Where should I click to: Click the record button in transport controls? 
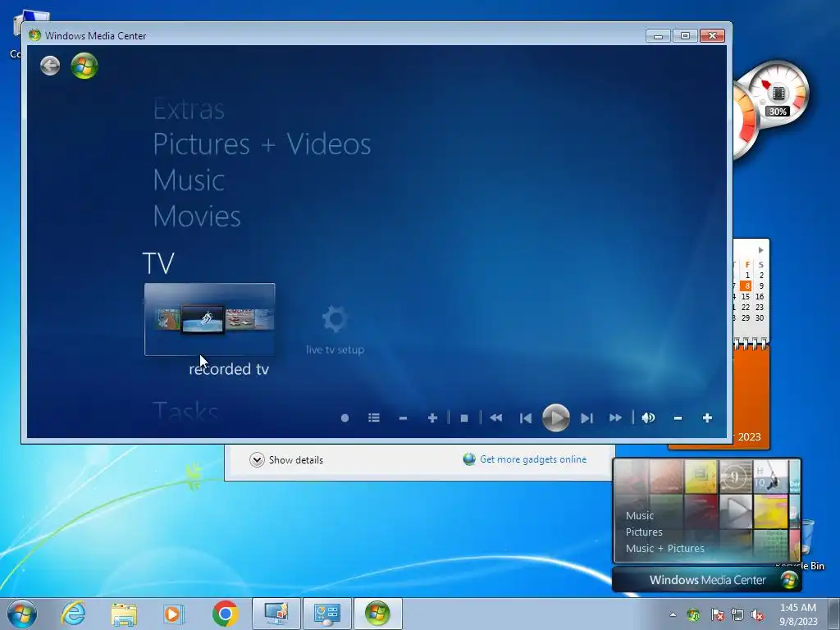point(345,418)
